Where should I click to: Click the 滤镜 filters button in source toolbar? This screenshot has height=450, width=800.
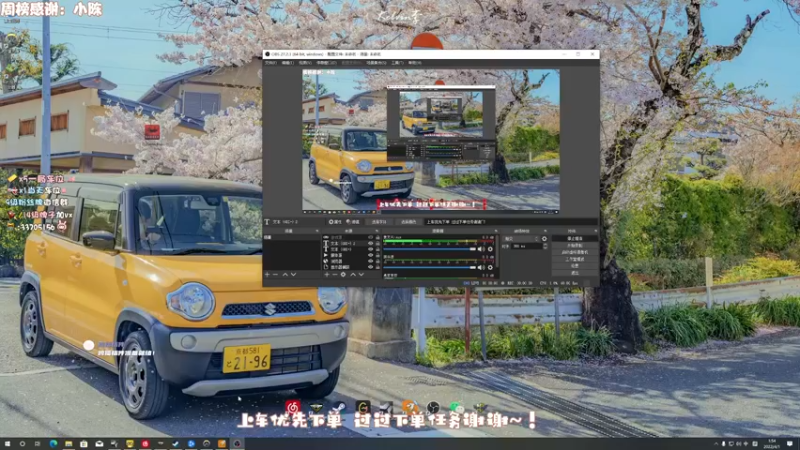click(354, 222)
